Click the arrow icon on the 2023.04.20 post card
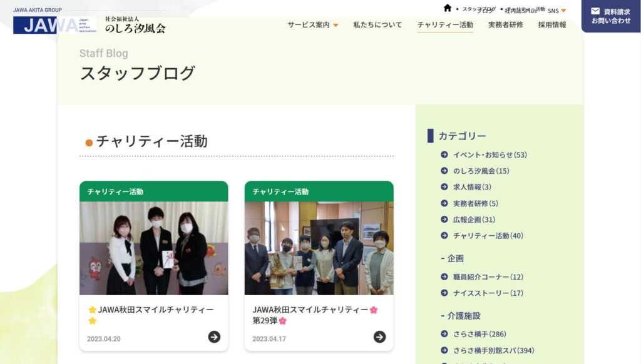Screen dimensions: 641x364 [214, 337]
